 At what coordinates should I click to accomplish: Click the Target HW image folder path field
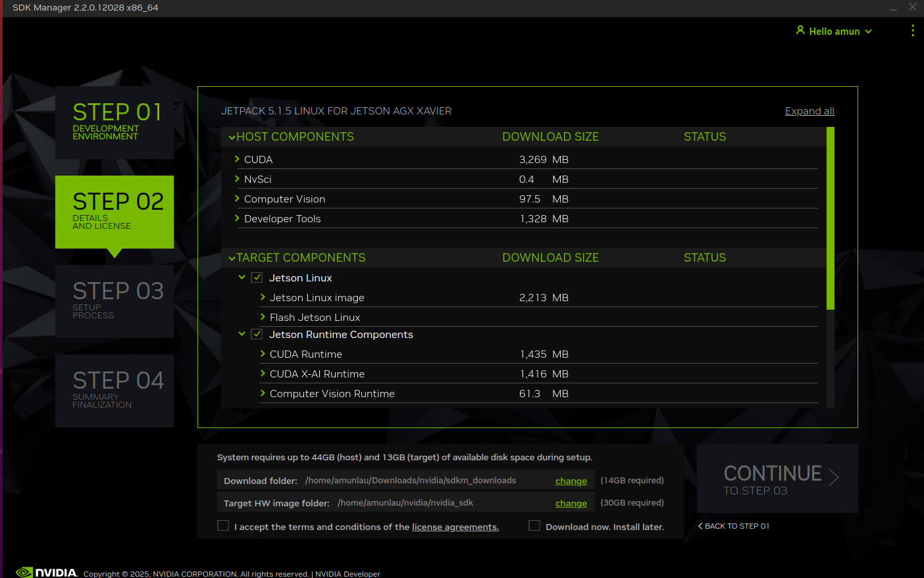click(x=405, y=503)
